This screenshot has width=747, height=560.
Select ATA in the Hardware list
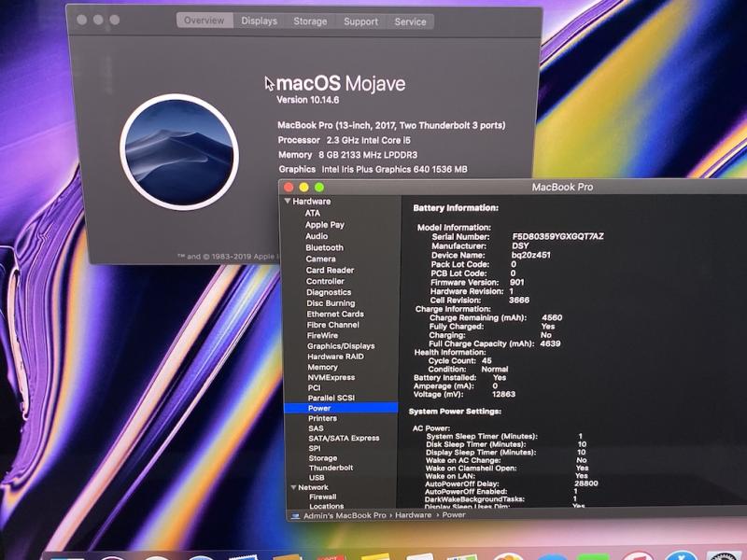(x=313, y=214)
